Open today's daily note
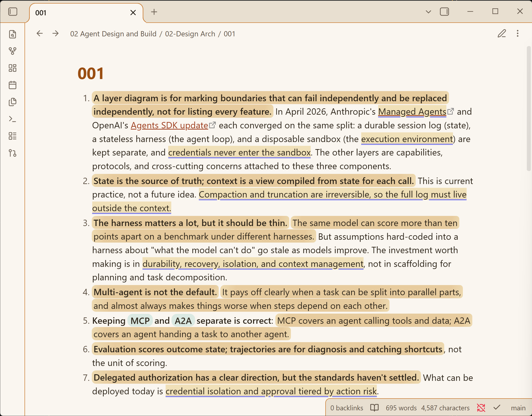Image resolution: width=532 pixels, height=416 pixels. (x=13, y=85)
